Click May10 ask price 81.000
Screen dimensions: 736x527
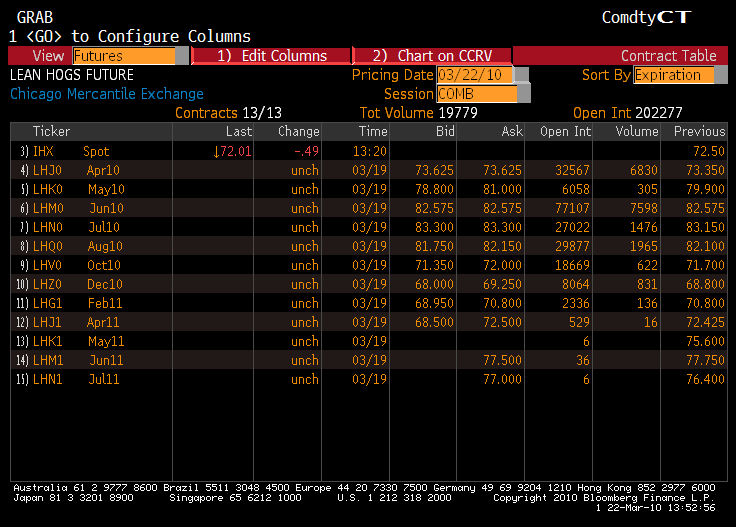502,189
